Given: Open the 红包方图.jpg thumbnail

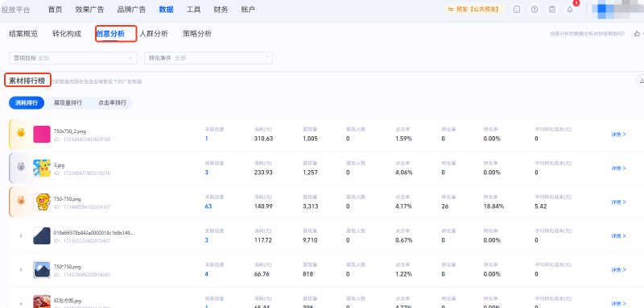Looking at the screenshot, I should pyautogui.click(x=42, y=302).
